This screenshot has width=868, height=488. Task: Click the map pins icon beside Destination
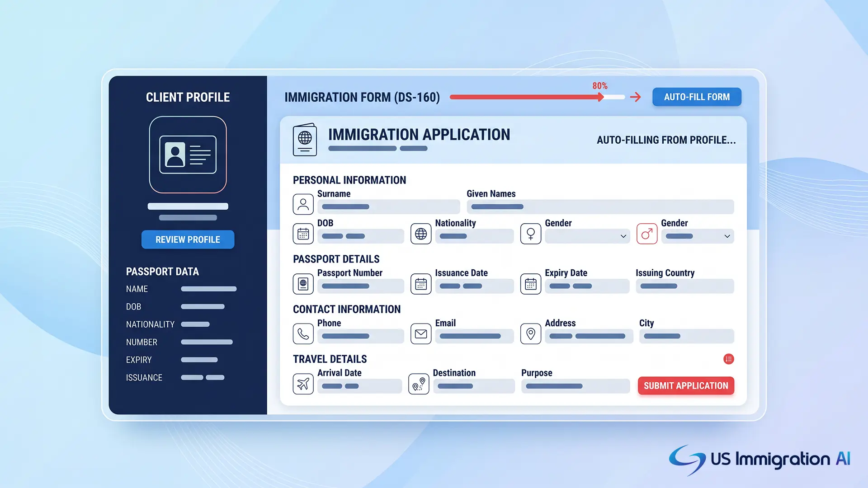419,384
